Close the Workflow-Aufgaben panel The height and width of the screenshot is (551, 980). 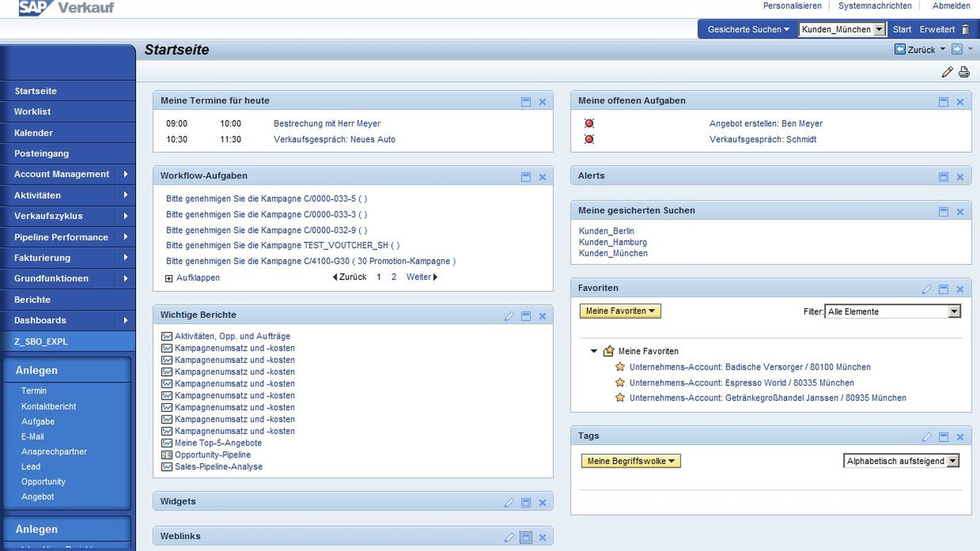pyautogui.click(x=542, y=177)
